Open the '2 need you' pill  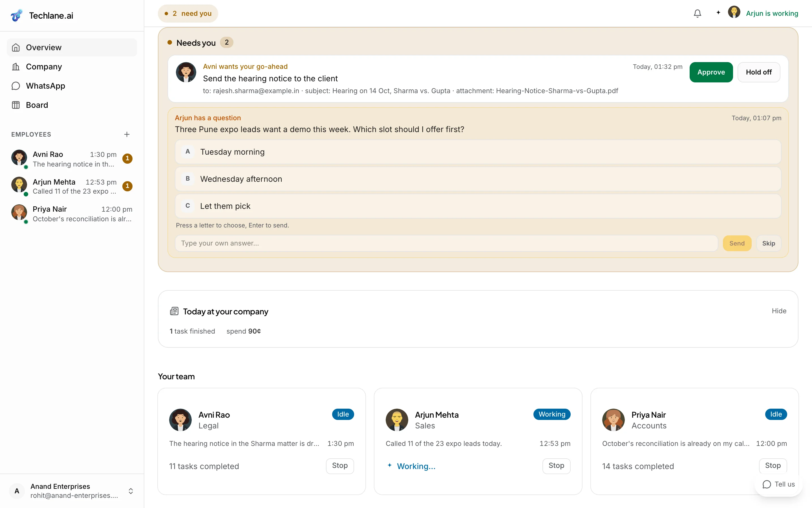pos(188,14)
